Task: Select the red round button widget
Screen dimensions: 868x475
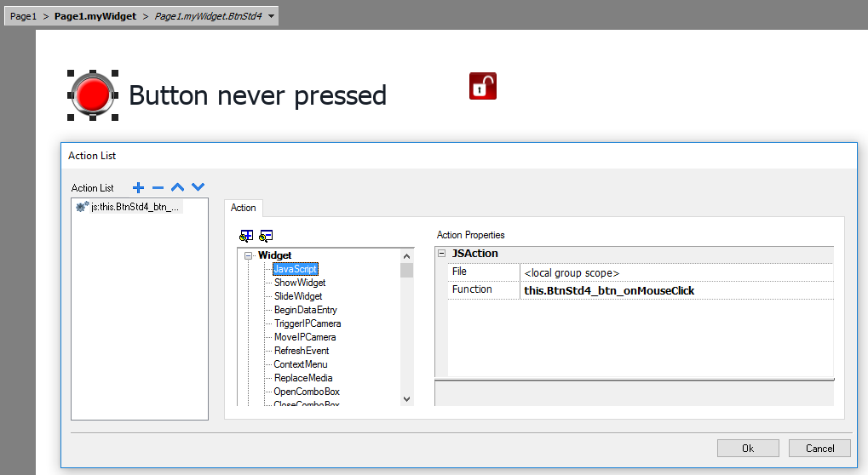Action: pos(92,95)
